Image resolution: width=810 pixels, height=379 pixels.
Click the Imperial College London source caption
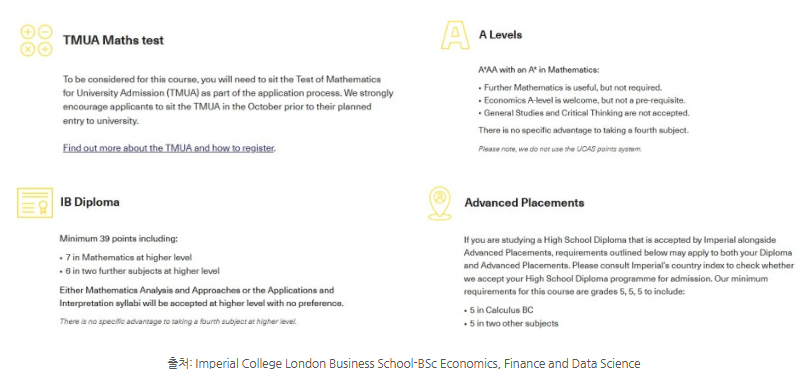(404, 364)
